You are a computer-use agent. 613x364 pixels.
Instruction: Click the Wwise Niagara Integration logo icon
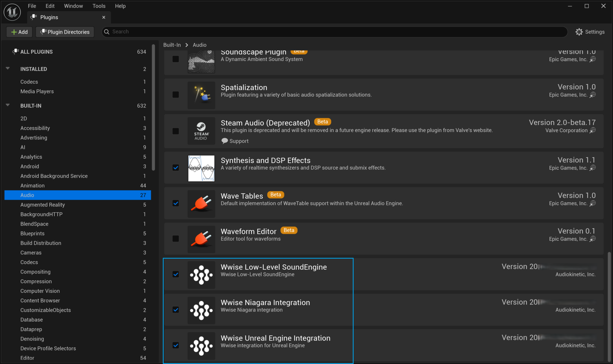(201, 310)
